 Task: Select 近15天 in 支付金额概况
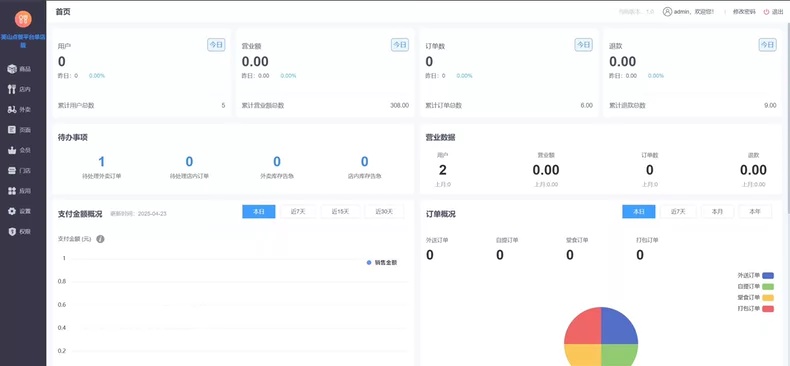(x=341, y=212)
